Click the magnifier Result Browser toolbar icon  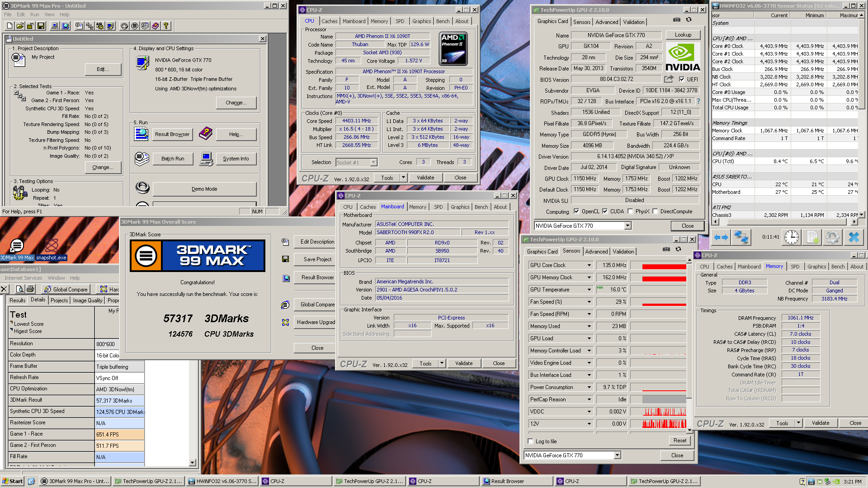pos(65,26)
